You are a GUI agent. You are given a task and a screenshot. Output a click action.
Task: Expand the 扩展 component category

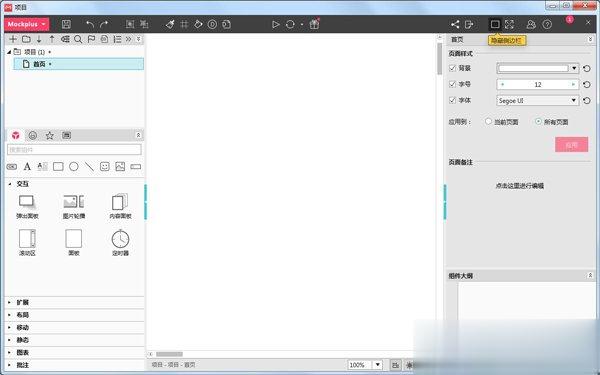tap(10, 302)
